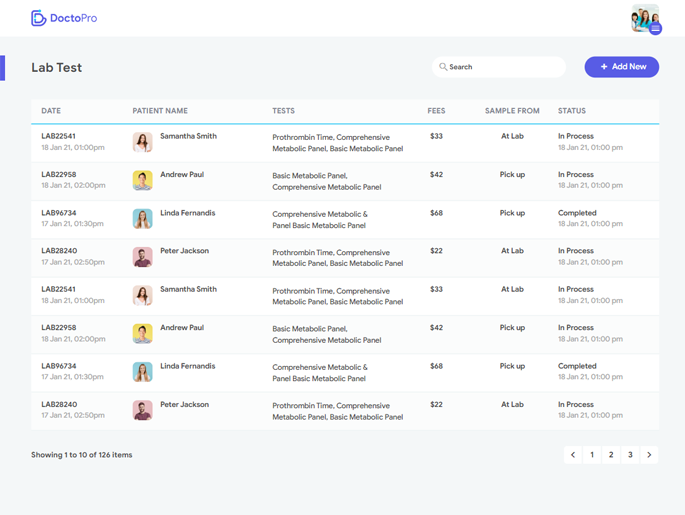Screen dimensions: 685x515
Task: Click lab ID LAB96734 in the third row
Action: point(59,213)
